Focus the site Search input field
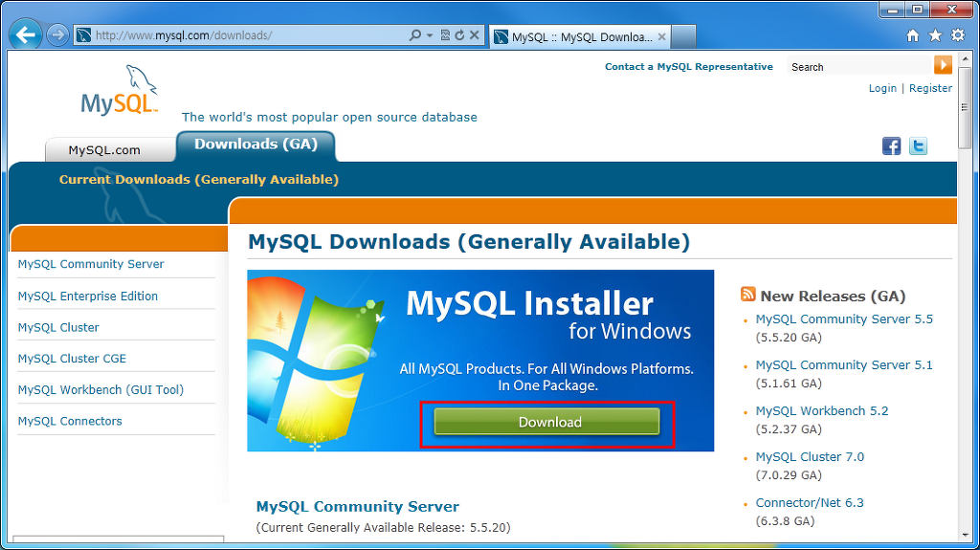Image resolution: width=980 pixels, height=550 pixels. click(859, 67)
